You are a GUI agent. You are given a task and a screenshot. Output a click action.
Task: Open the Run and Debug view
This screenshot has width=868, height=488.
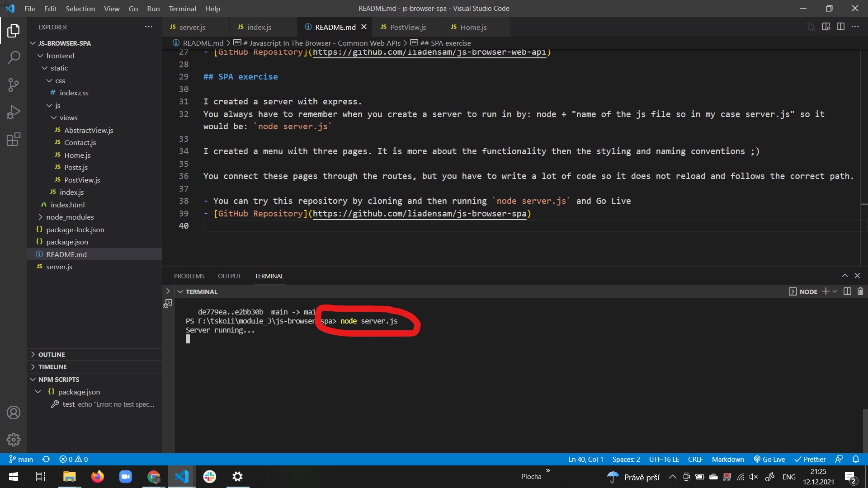point(14,112)
